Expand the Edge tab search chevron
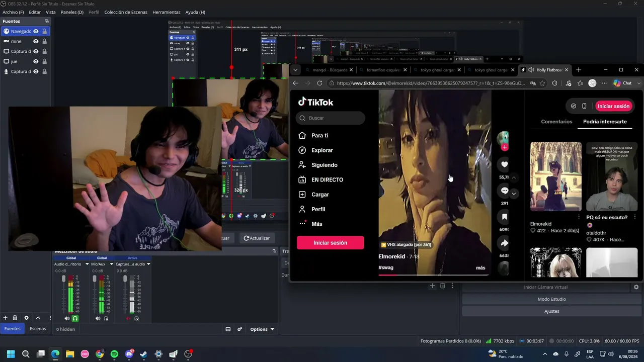This screenshot has height=362, width=644. [x=295, y=70]
